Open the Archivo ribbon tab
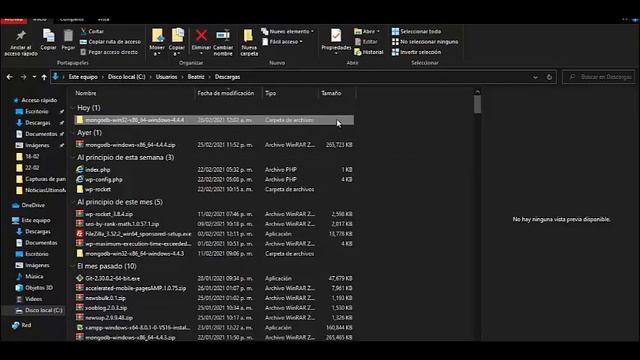The image size is (640, 360). click(x=13, y=19)
